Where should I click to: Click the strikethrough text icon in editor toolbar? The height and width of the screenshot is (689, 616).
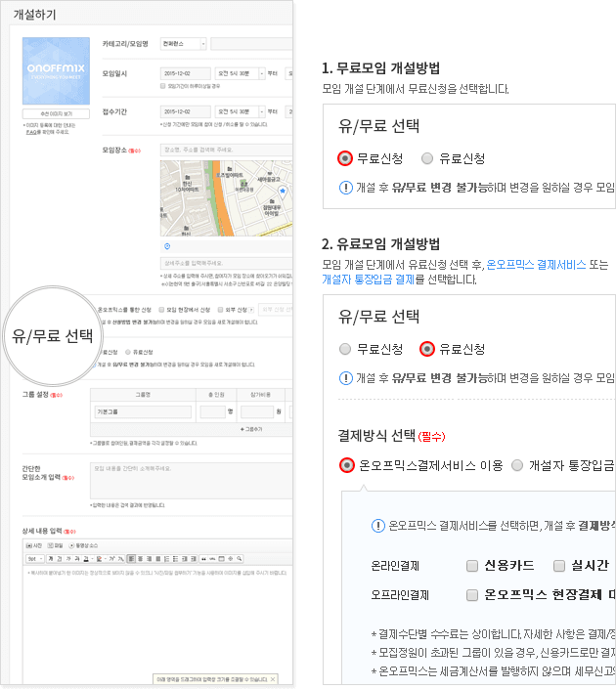[x=77, y=559]
